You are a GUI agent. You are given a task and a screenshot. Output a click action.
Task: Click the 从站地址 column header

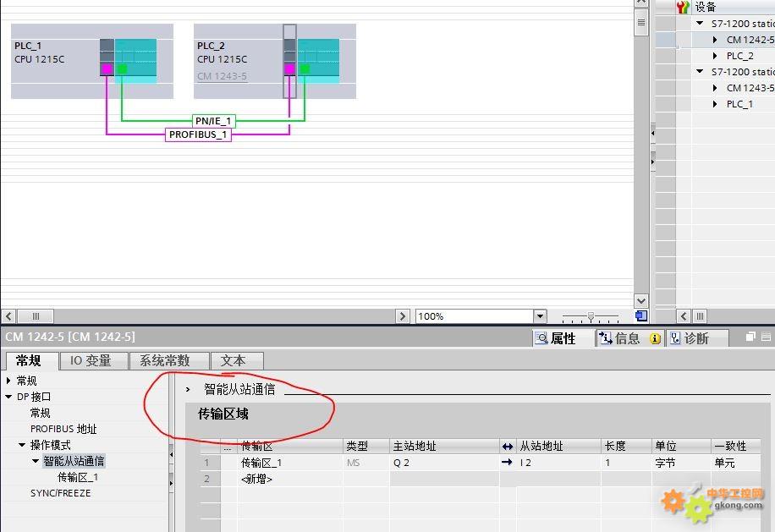tap(558, 447)
